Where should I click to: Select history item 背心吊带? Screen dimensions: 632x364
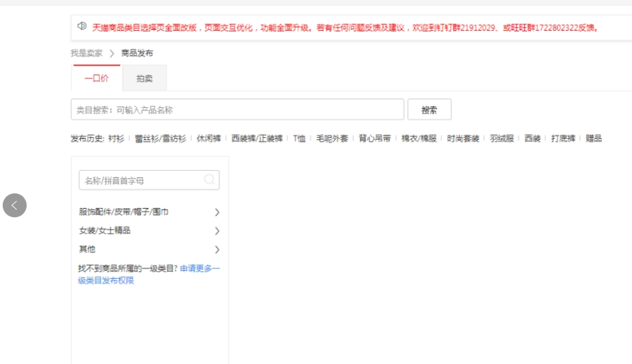click(x=375, y=139)
